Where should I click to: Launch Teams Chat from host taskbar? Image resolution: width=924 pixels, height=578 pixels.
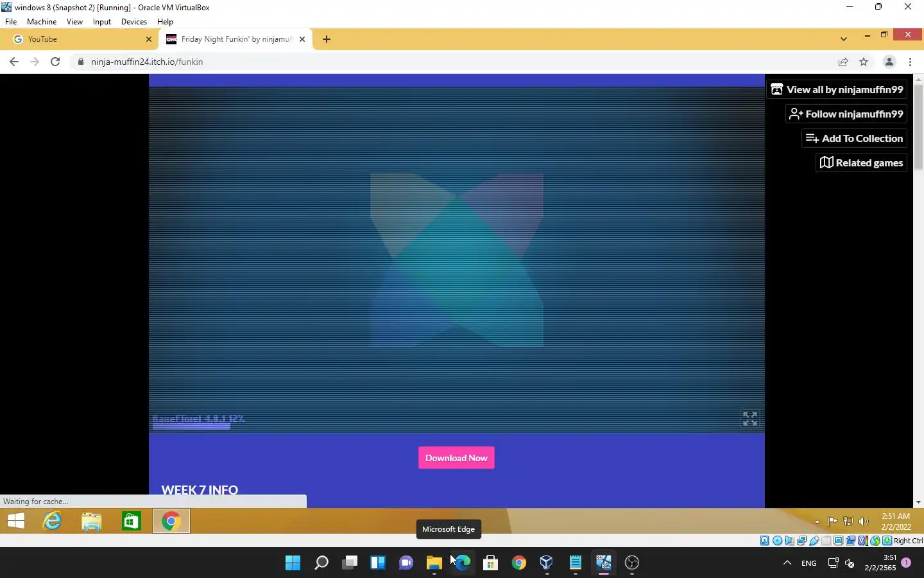click(x=406, y=563)
